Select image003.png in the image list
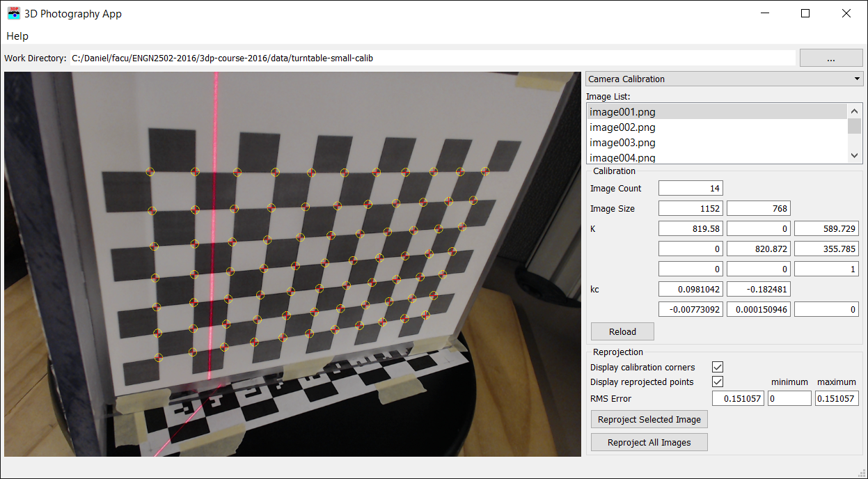Viewport: 868px width, 479px height. click(x=716, y=142)
